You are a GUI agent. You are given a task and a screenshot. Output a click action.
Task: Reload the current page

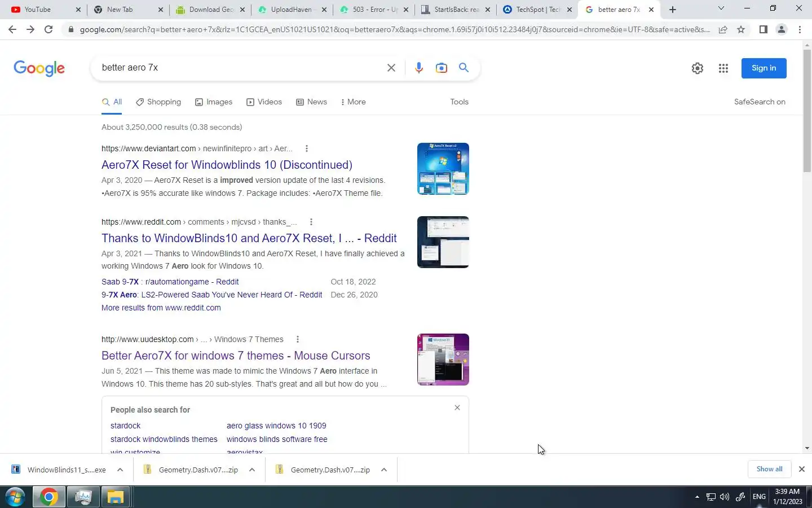click(x=48, y=29)
